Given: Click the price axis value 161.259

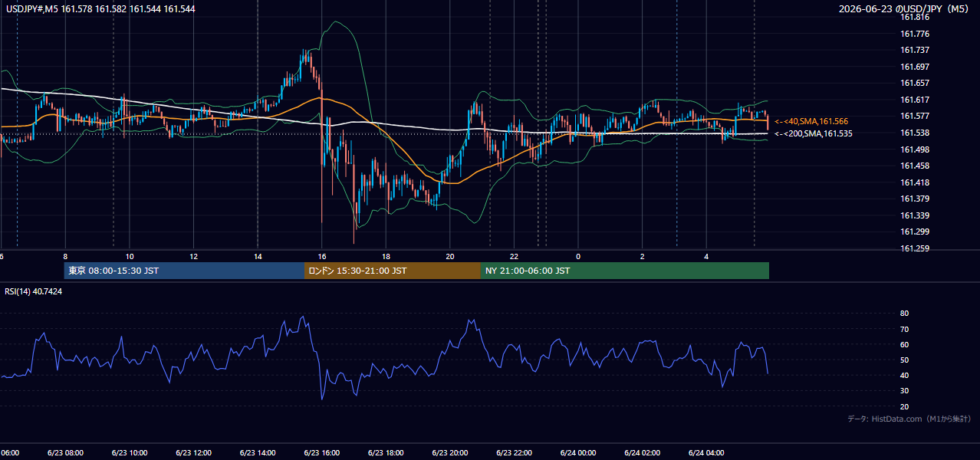Looking at the screenshot, I should click(915, 248).
